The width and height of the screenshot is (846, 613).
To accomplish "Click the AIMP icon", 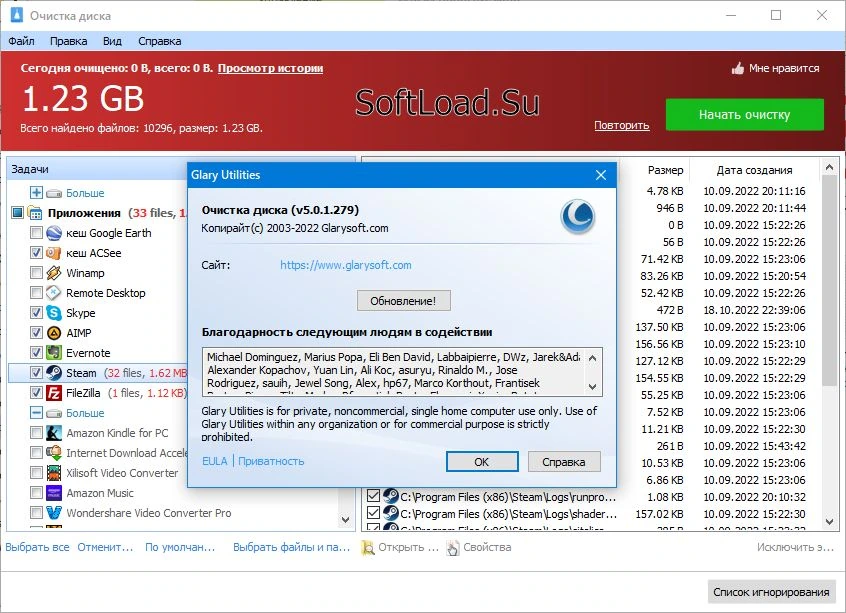I will [x=53, y=333].
